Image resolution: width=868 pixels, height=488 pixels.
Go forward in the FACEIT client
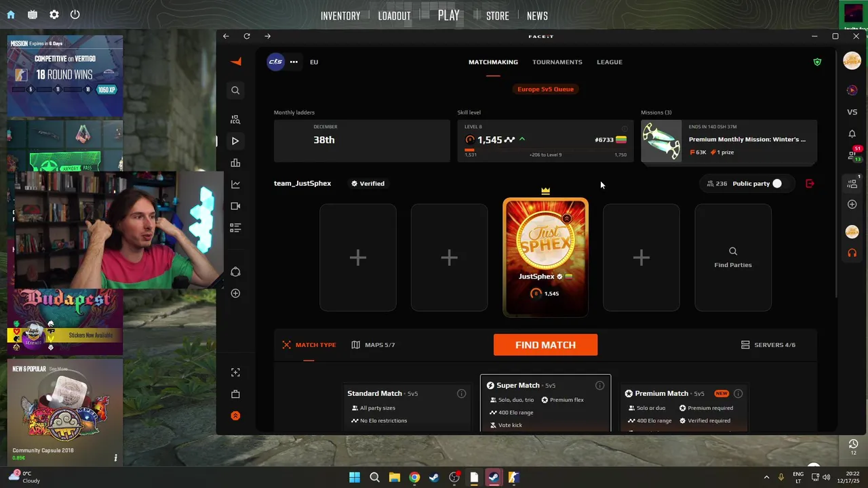(268, 36)
